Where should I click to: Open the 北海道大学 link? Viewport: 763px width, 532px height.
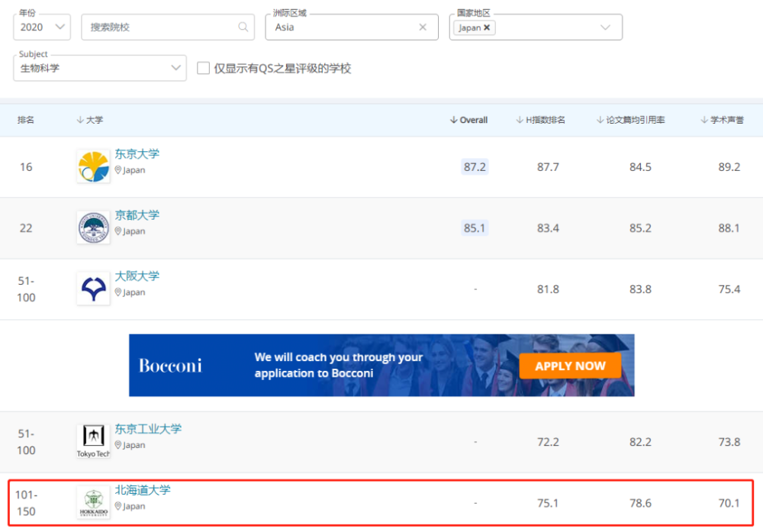point(143,490)
